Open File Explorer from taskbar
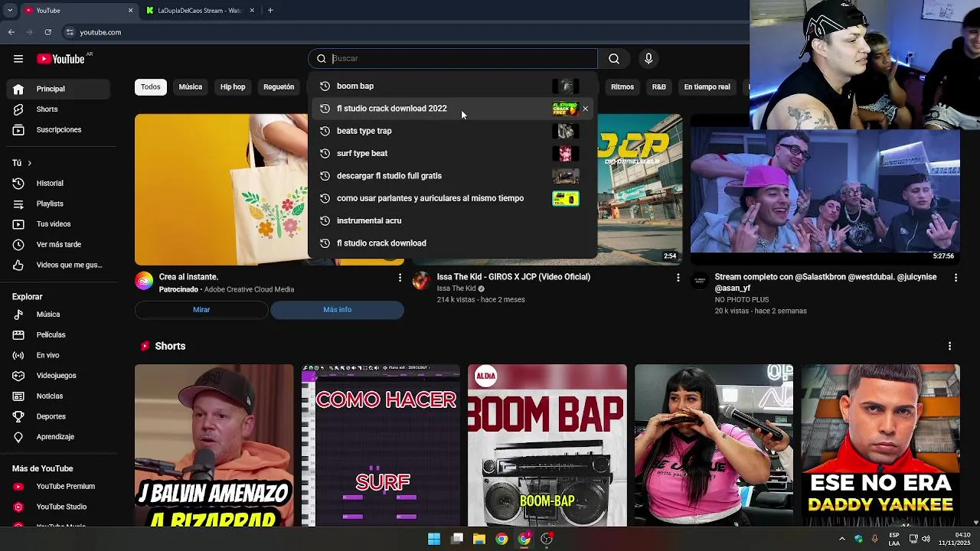The image size is (980, 551). point(479,539)
